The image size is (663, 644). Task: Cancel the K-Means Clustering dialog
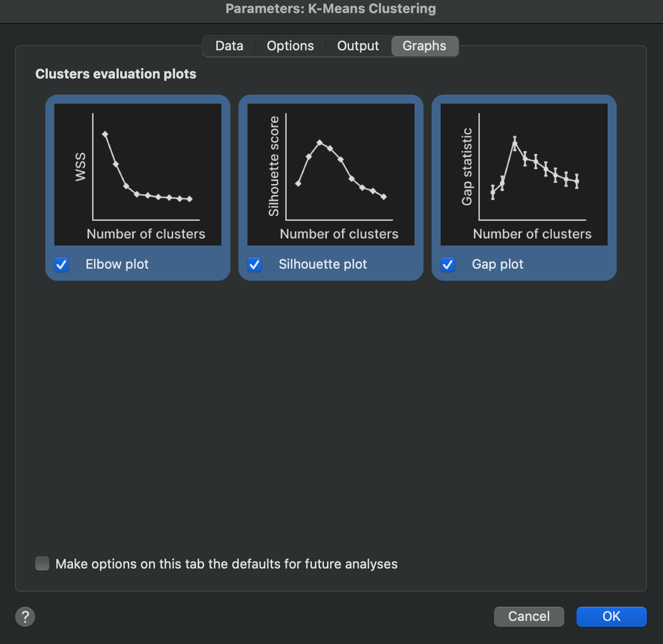tap(529, 616)
